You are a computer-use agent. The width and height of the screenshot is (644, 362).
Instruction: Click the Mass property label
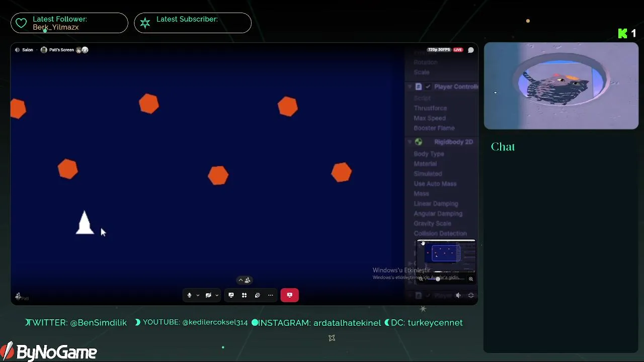click(422, 194)
